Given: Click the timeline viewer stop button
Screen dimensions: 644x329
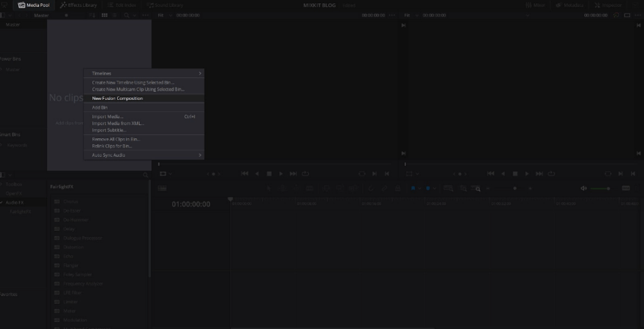Looking at the screenshot, I should pyautogui.click(x=514, y=174).
